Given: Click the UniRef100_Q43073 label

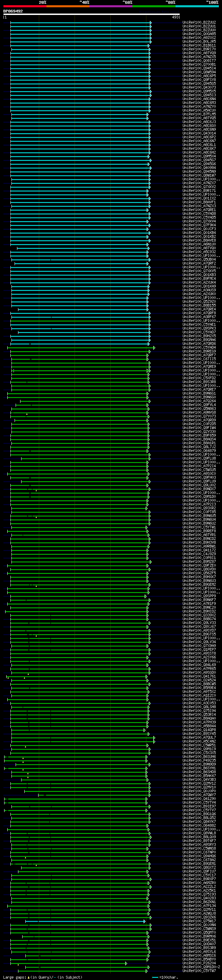Looking at the screenshot, I should [199, 88].
